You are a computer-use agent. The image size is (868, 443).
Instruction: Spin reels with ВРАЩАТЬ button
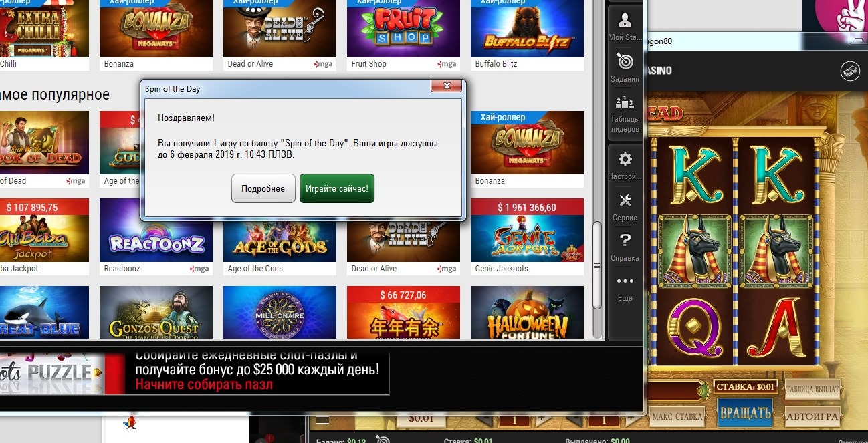click(745, 413)
